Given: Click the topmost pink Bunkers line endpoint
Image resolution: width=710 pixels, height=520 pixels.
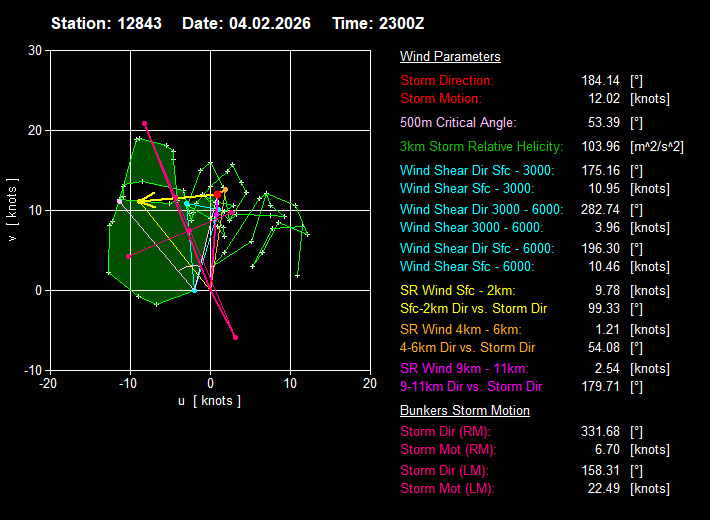Looking at the screenshot, I should [144, 123].
